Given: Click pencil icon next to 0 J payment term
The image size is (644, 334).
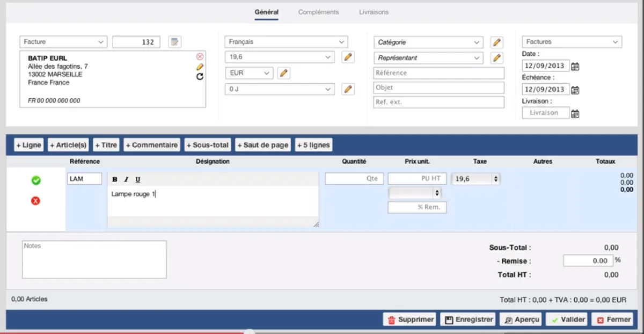Looking at the screenshot, I should pyautogui.click(x=348, y=89).
